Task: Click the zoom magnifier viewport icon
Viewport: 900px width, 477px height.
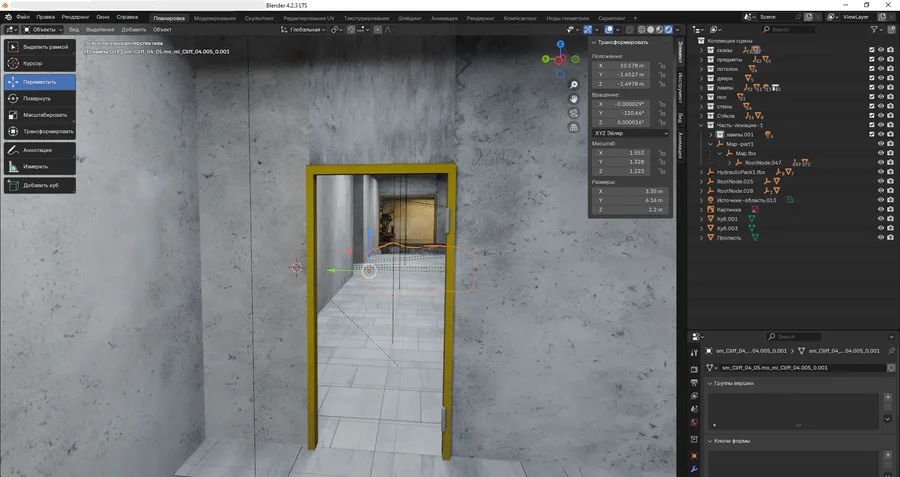Action: tap(573, 85)
